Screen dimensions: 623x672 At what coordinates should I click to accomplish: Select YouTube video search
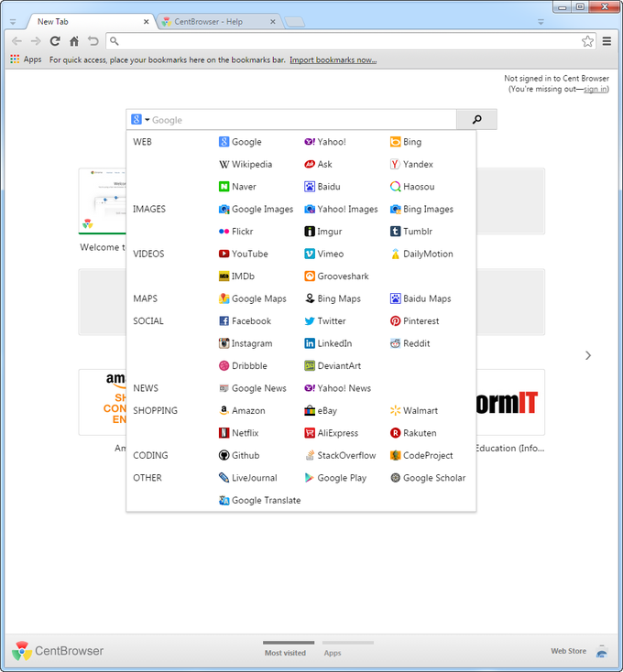pos(243,254)
